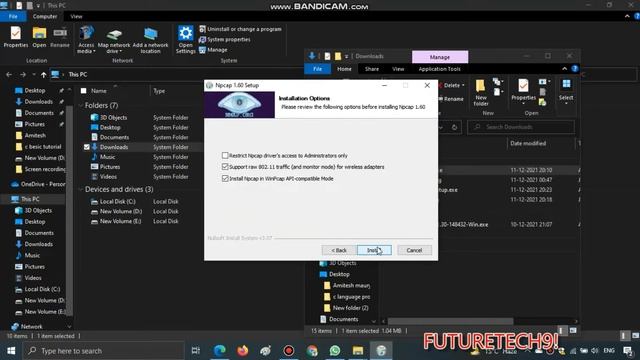640x360 pixels.
Task: Click System properties in ribbon
Action: coord(224,40)
